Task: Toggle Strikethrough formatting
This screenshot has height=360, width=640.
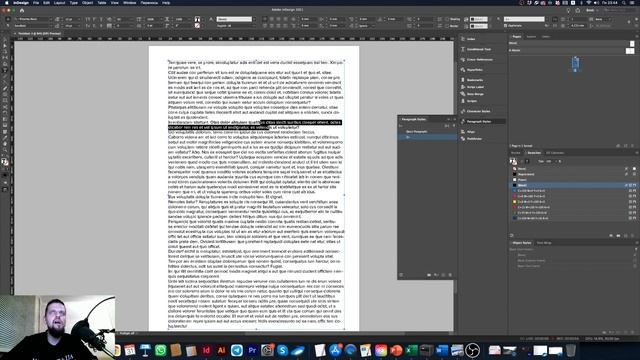Action: (x=101, y=26)
